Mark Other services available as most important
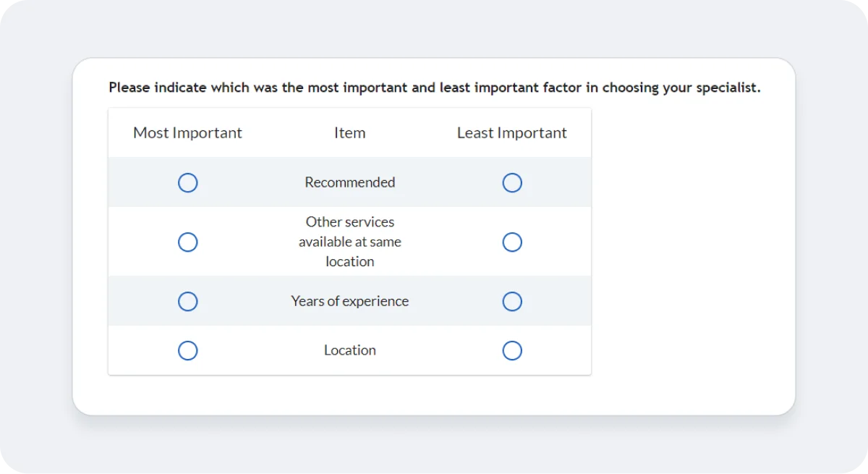The height and width of the screenshot is (474, 868). click(187, 242)
